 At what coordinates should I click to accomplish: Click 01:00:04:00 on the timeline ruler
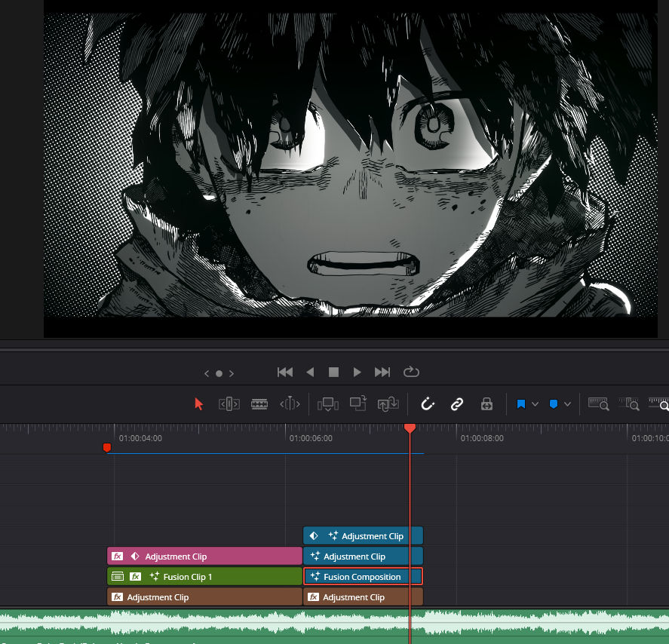pos(140,438)
